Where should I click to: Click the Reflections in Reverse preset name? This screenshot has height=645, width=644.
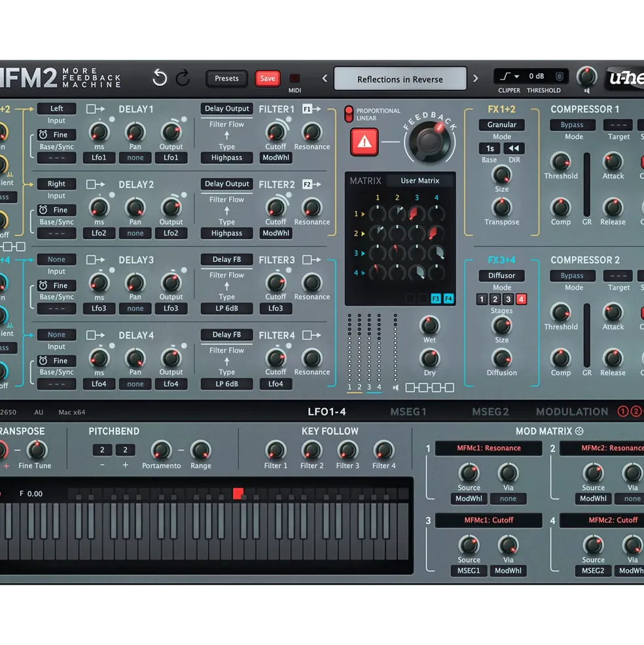[400, 79]
